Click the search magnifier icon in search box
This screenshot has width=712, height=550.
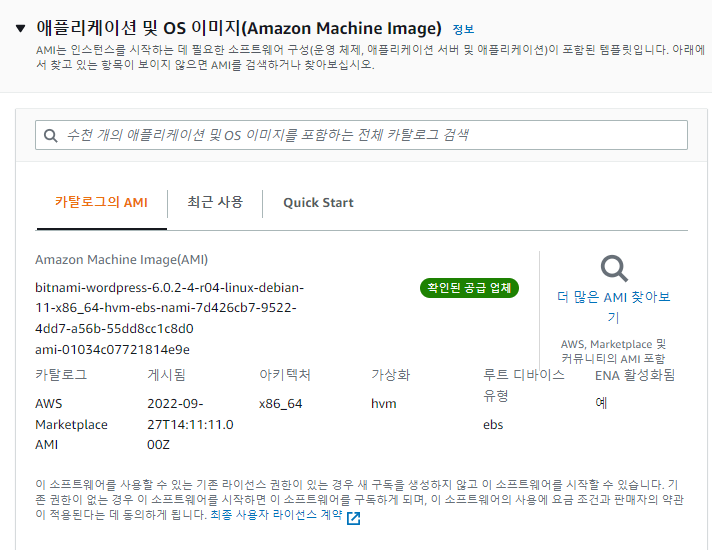click(x=50, y=135)
